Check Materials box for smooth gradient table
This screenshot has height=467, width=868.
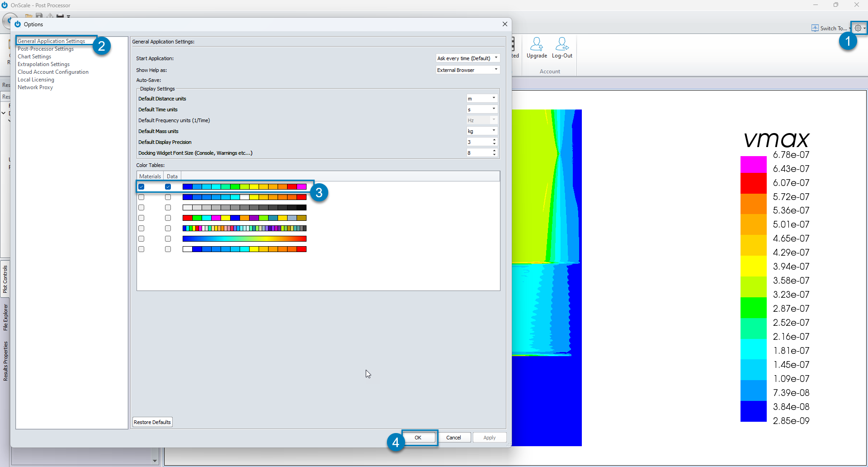pos(142,238)
